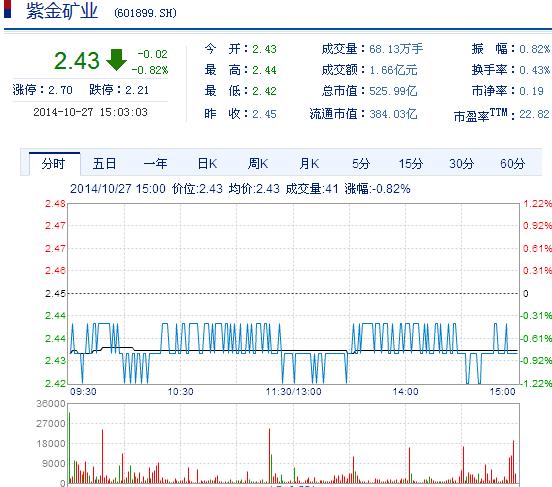Click the 09:30 time axis label
Screen dimensions: 552x487
point(83,392)
